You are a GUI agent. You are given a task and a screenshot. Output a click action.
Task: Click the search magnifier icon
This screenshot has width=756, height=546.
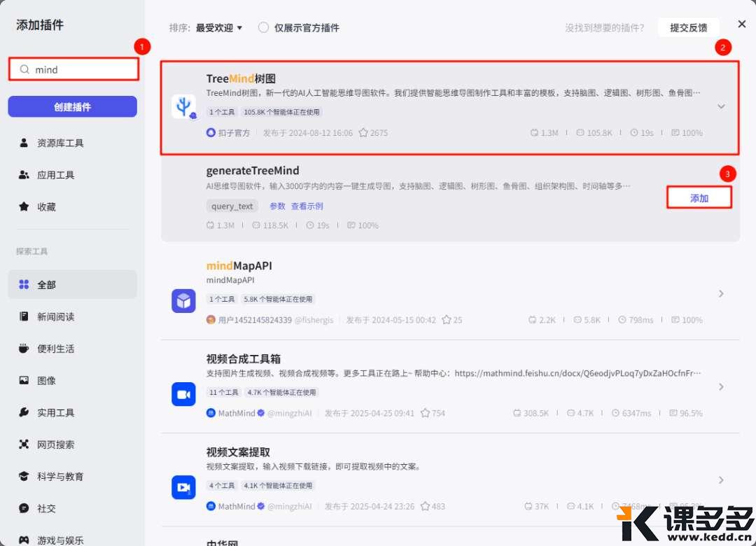coord(24,69)
